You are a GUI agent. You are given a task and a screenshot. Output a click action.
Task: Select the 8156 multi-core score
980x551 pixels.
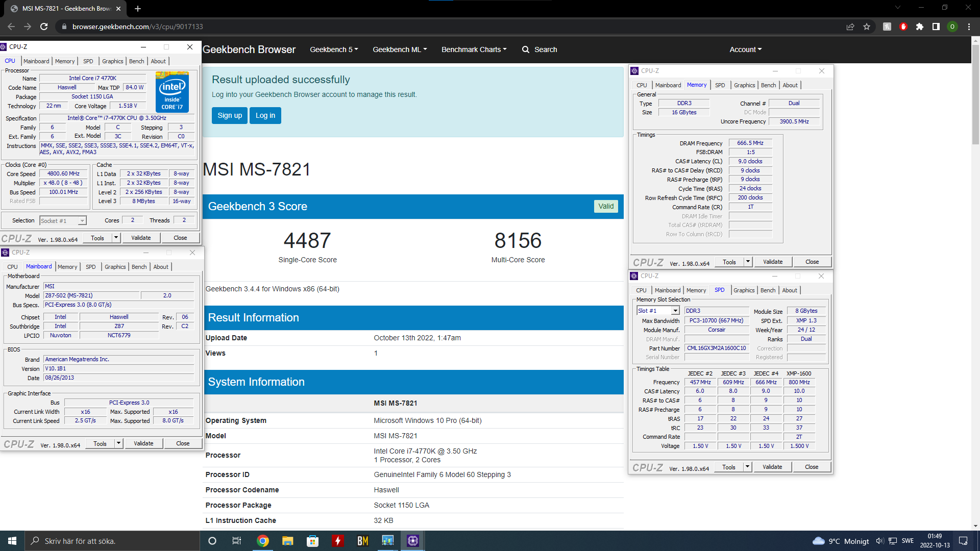point(518,240)
